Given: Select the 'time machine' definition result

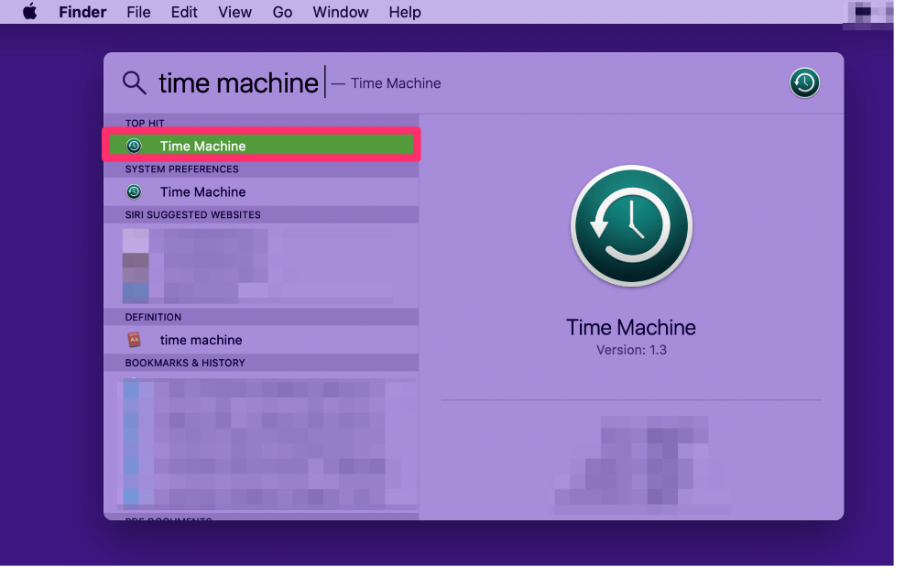Looking at the screenshot, I should click(261, 340).
